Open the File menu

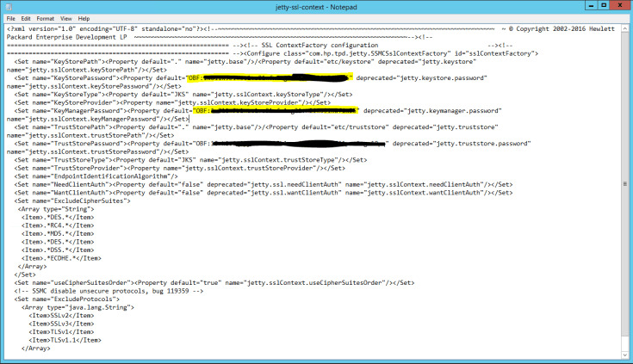click(11, 19)
